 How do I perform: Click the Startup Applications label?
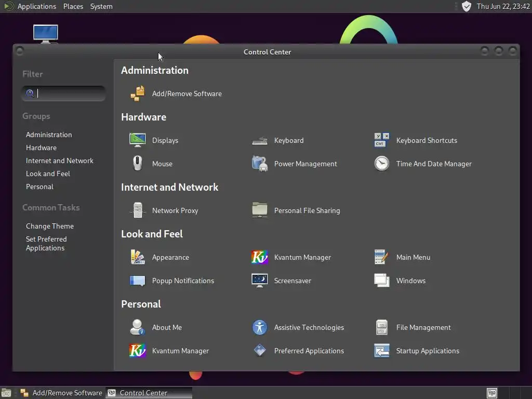tap(428, 351)
